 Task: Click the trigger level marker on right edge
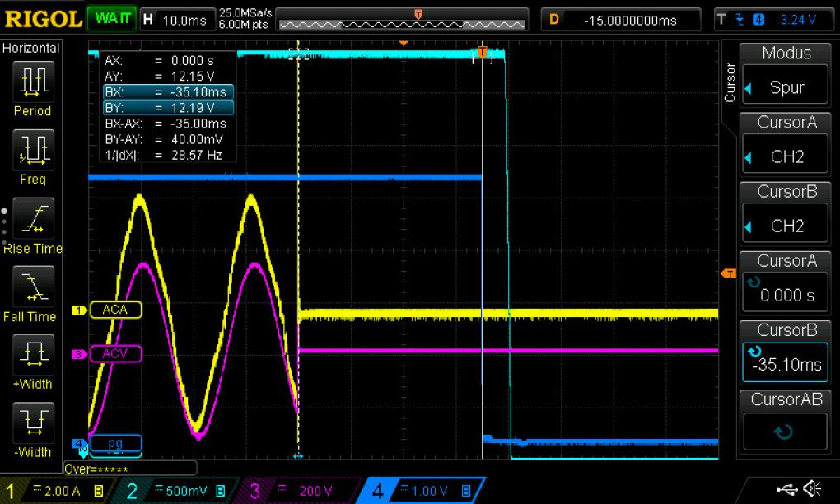(729, 273)
